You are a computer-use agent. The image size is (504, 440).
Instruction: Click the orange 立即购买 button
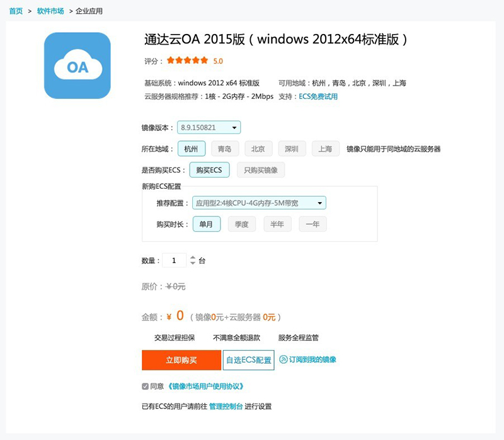click(181, 360)
